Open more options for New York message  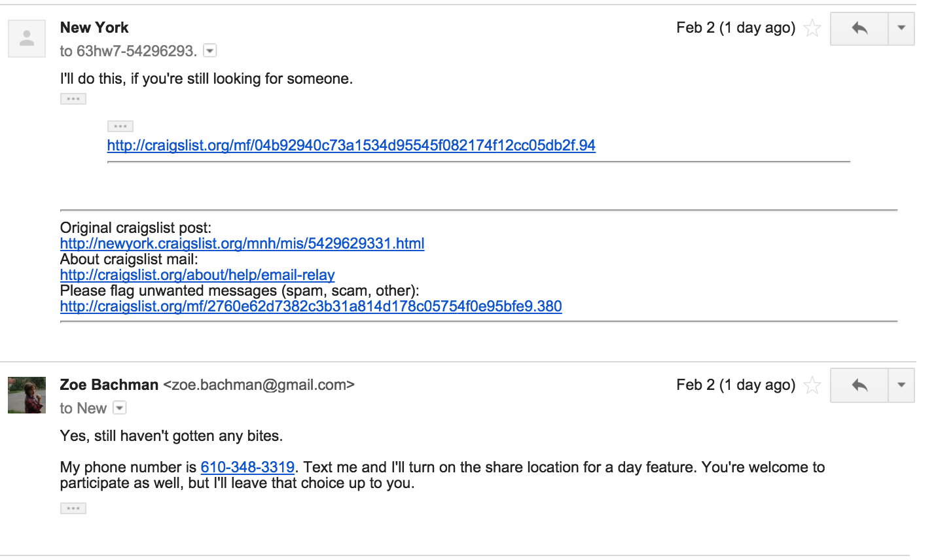(x=901, y=29)
